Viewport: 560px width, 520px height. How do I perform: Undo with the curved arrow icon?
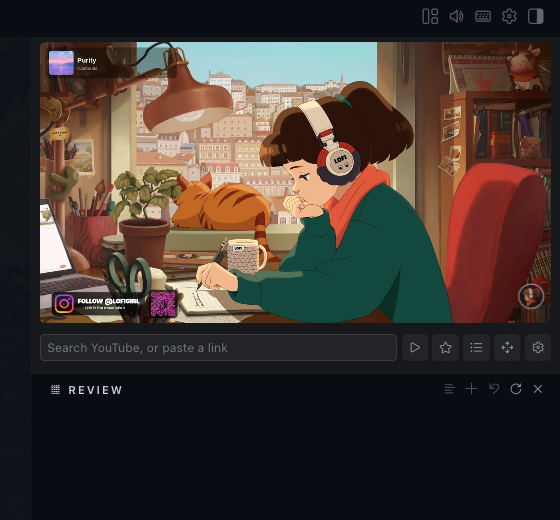pos(494,389)
